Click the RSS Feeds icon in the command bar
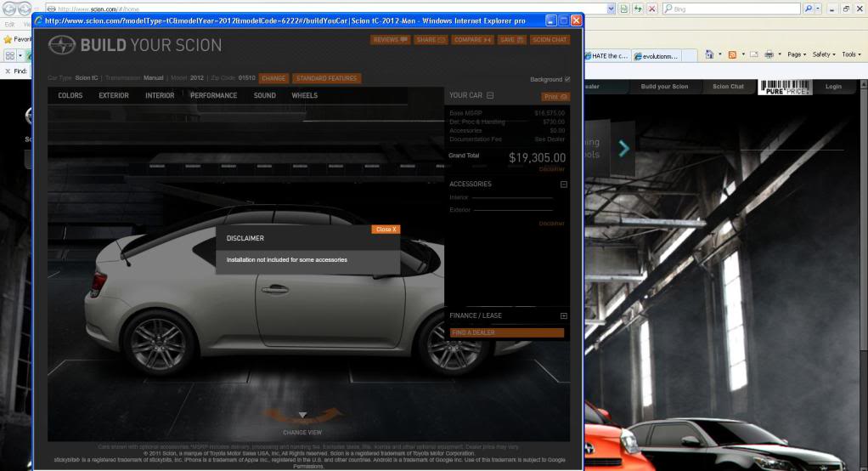This screenshot has width=868, height=471. tap(732, 54)
